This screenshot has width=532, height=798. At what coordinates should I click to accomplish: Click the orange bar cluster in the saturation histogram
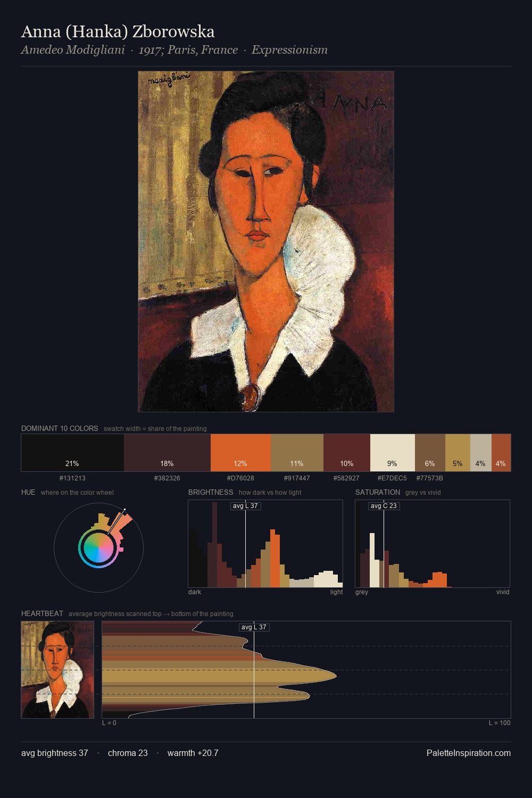(437, 580)
